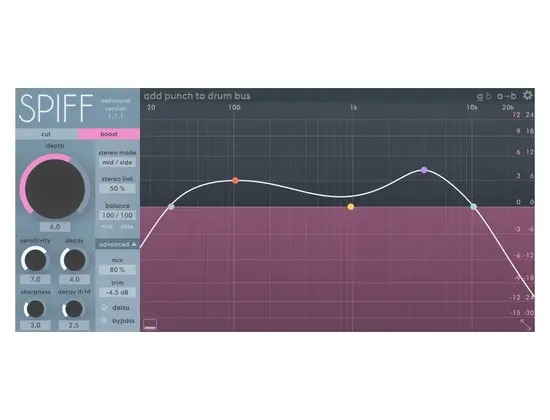This screenshot has width=550, height=420.
Task: Open the settings gear icon
Action: [528, 95]
